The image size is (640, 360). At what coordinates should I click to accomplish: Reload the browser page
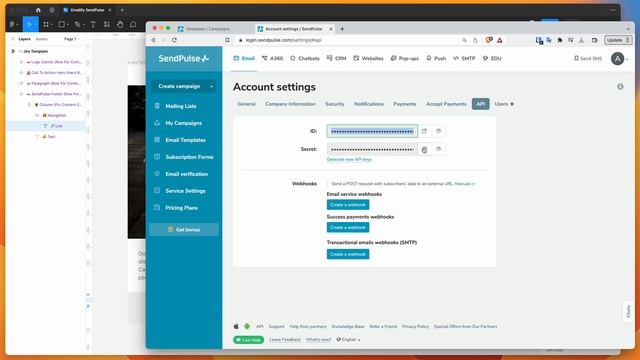174,40
